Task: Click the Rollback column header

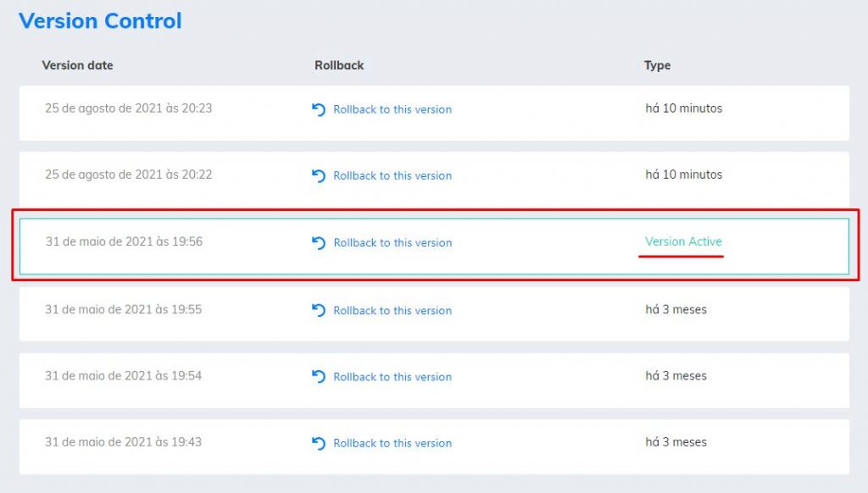Action: tap(339, 65)
